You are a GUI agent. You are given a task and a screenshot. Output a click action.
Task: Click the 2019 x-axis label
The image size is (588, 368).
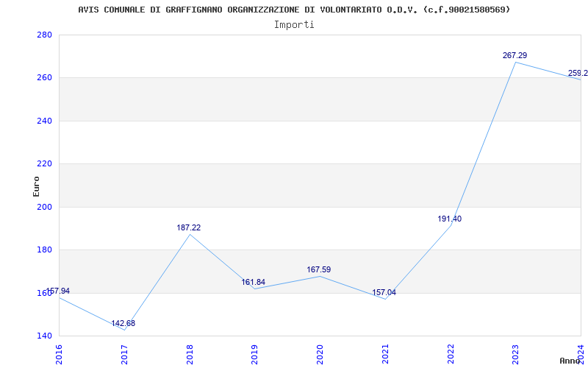click(254, 354)
